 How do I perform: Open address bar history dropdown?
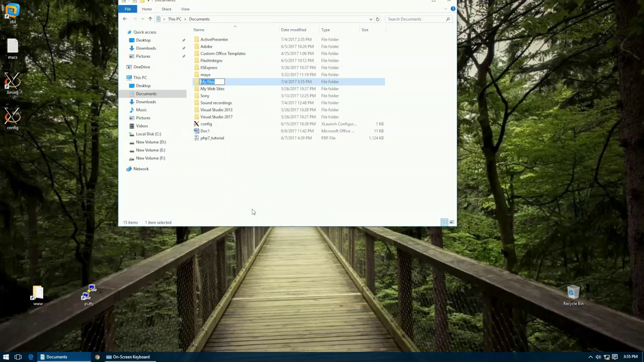(x=371, y=19)
